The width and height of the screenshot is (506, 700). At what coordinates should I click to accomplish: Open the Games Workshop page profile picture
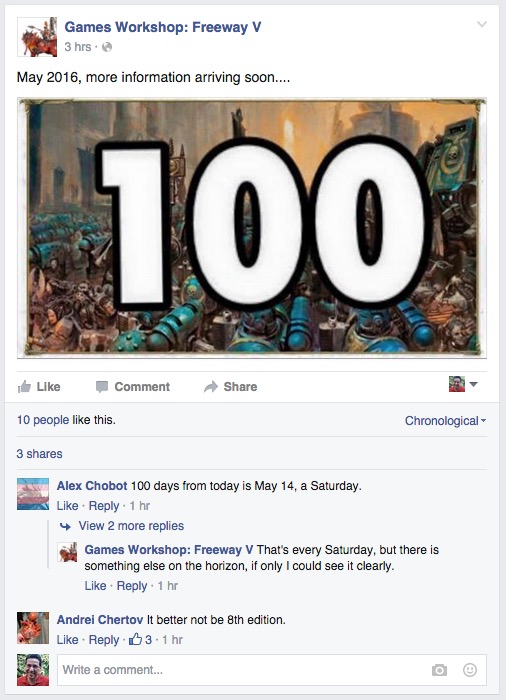37,37
